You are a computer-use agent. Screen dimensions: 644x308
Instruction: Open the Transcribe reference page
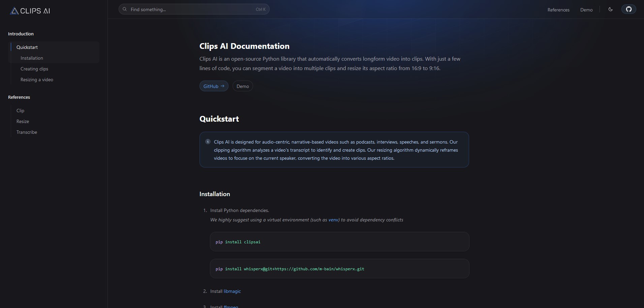point(27,132)
